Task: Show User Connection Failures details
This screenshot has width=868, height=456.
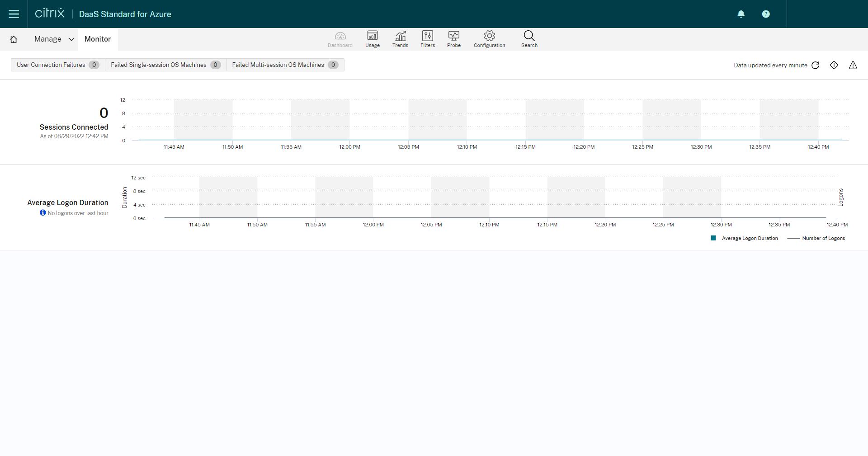Action: (57, 65)
